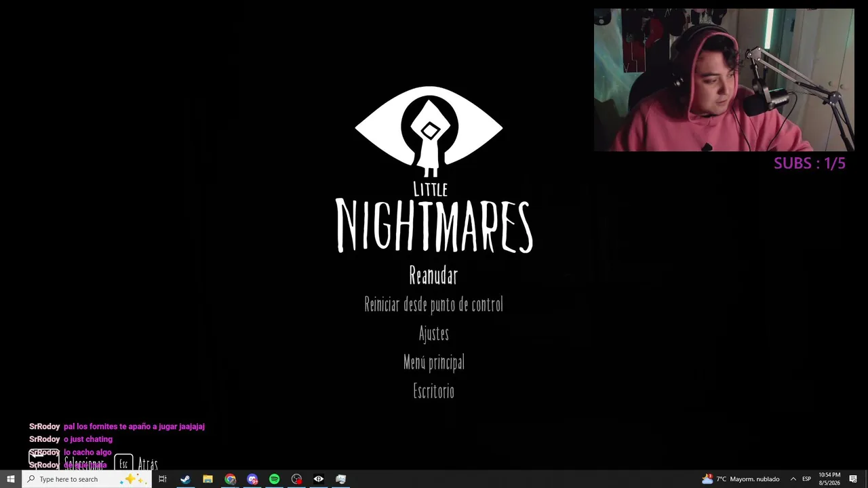Click the SUBS : 1/5 counter

click(x=810, y=163)
